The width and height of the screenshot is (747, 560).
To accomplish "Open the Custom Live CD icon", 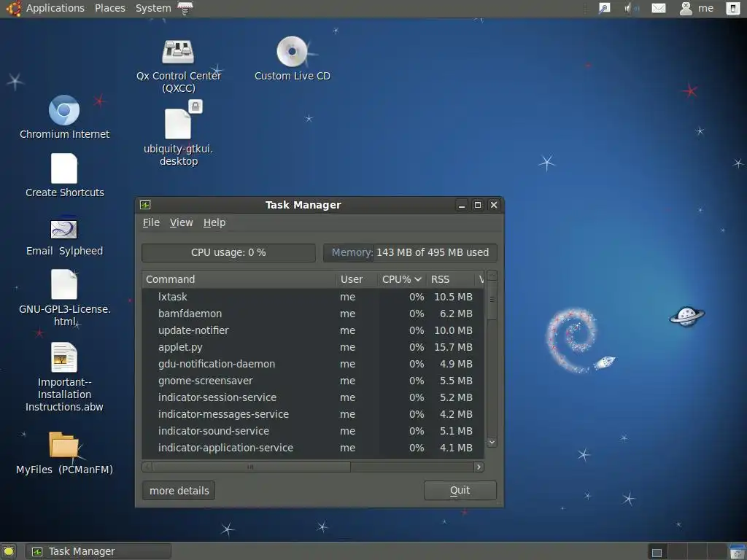I will click(292, 52).
